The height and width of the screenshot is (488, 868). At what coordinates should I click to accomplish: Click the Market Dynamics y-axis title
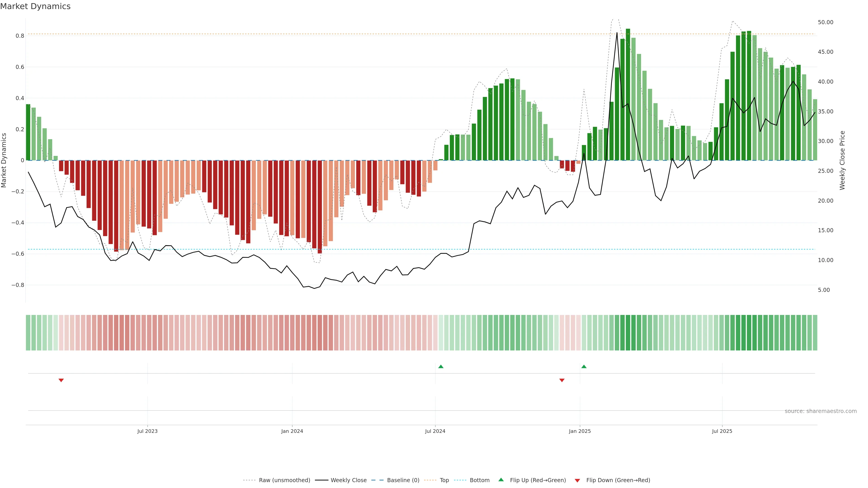(x=4, y=160)
